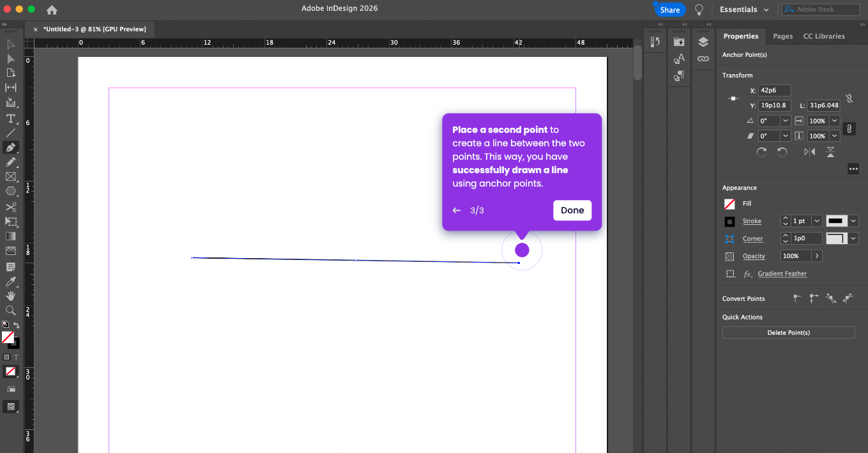
Task: Toggle formatting affects text in toolbox
Action: click(x=16, y=357)
